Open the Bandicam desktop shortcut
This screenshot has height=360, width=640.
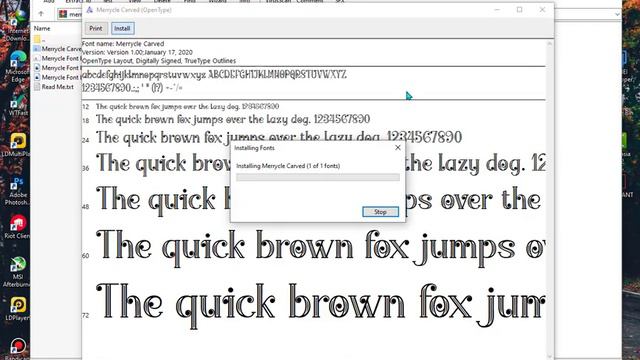(x=17, y=348)
